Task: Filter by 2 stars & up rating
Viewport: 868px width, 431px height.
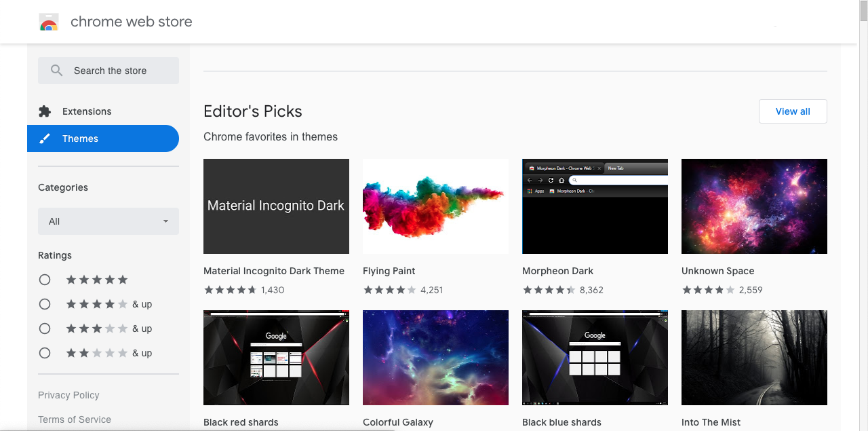Action: pyautogui.click(x=45, y=353)
